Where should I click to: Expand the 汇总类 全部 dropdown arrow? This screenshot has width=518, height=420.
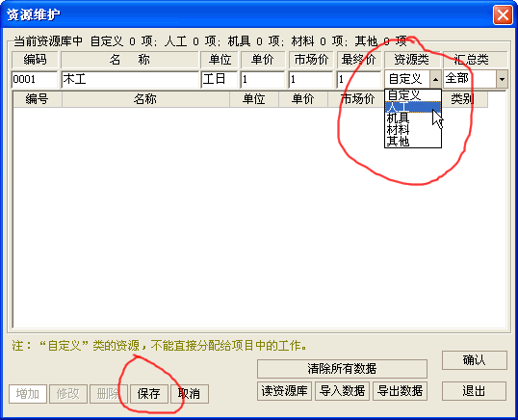click(502, 79)
